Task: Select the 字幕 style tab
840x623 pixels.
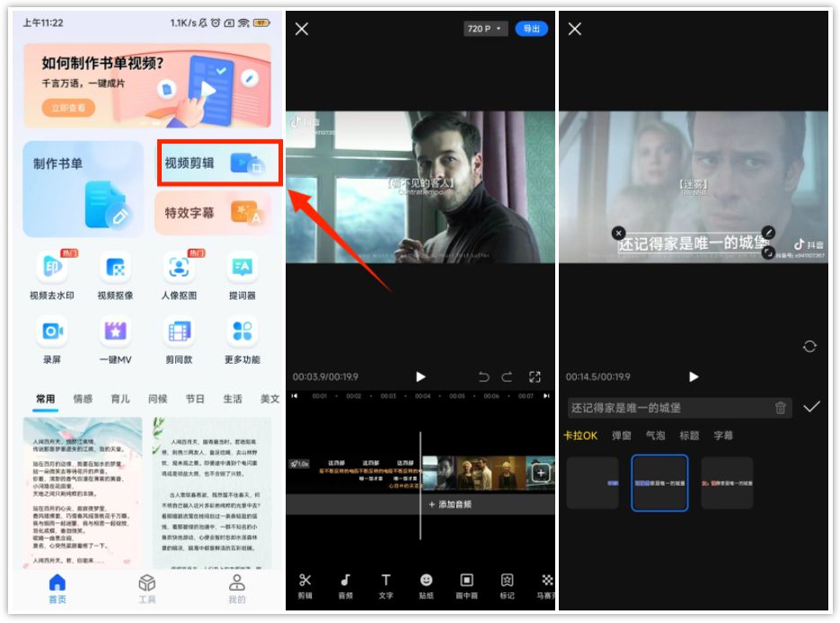Action: tap(723, 435)
